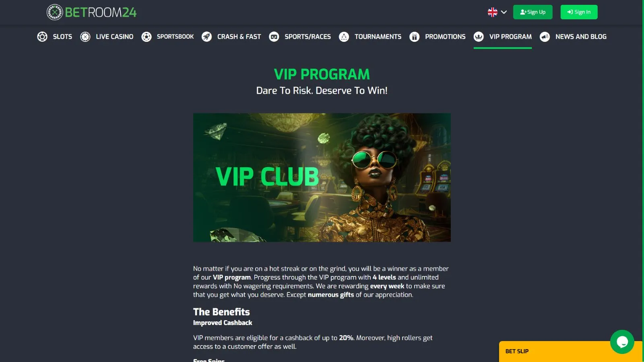Click the Tournaments icon
Screen dimensions: 644x362
pos(344,37)
